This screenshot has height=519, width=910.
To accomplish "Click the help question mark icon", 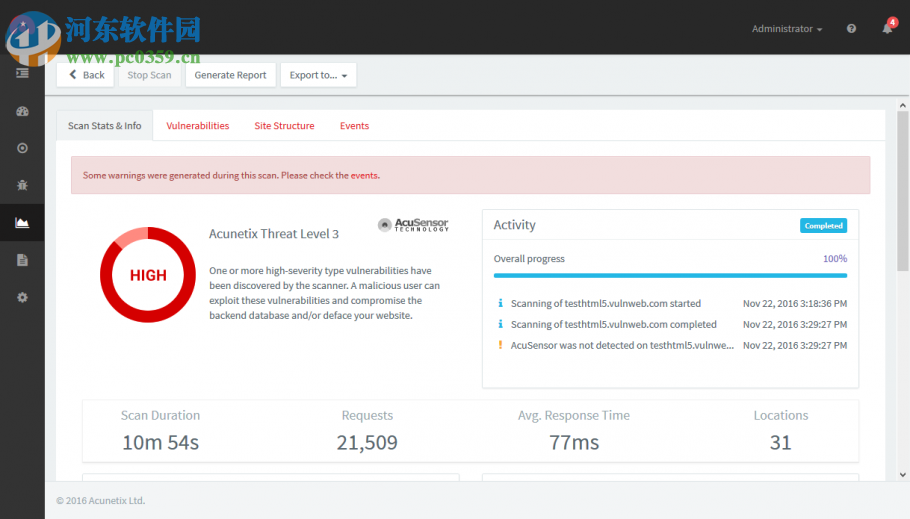I will click(x=851, y=29).
